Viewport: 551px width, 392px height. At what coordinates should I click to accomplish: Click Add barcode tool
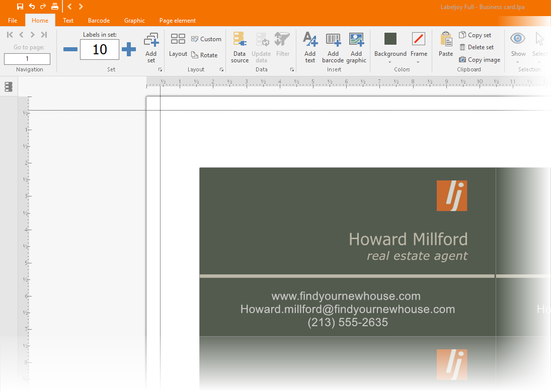coord(333,48)
